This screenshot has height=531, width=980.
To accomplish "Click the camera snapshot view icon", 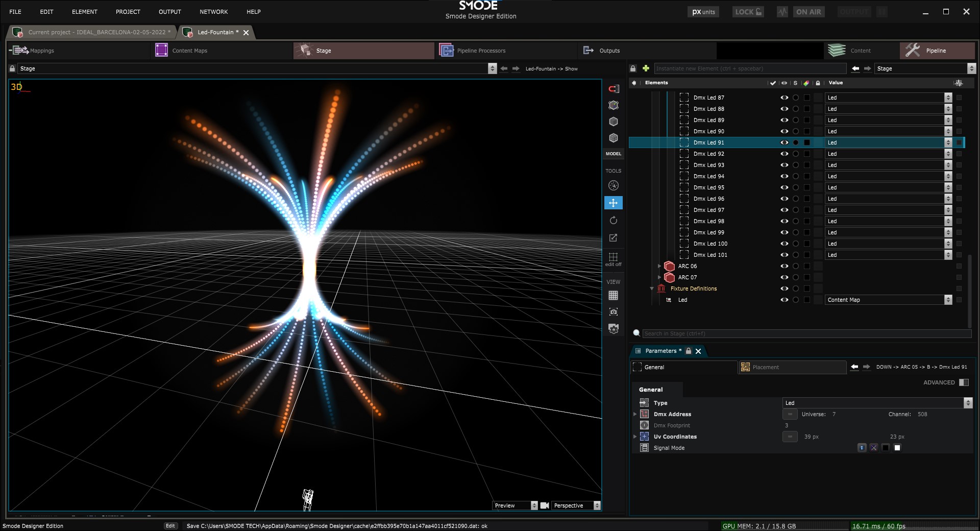I will point(614,312).
